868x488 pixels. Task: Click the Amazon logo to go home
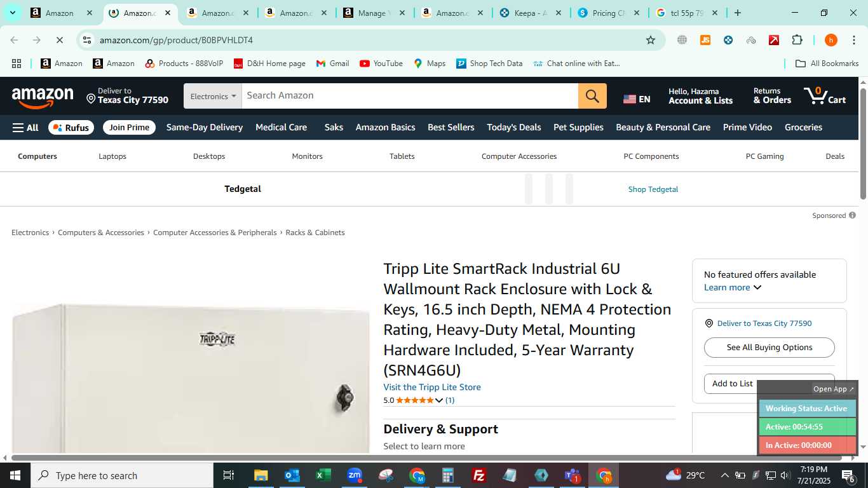[x=43, y=97]
